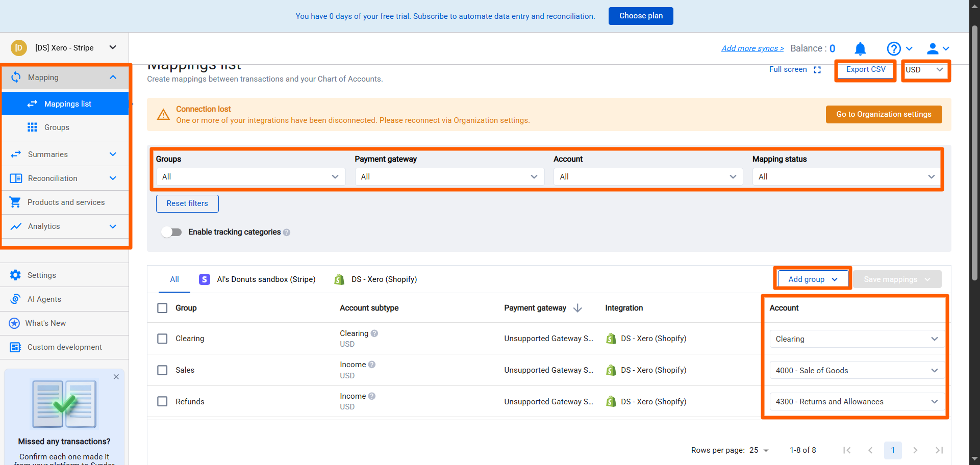Click the Export CSV button
Screen dimensions: 980x465
click(x=866, y=69)
